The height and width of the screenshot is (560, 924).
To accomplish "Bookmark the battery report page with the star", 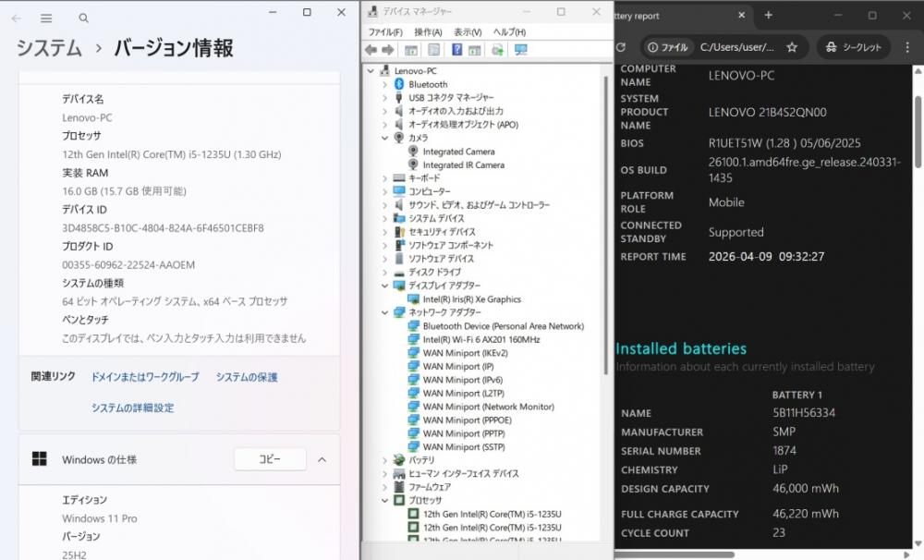I will [792, 47].
